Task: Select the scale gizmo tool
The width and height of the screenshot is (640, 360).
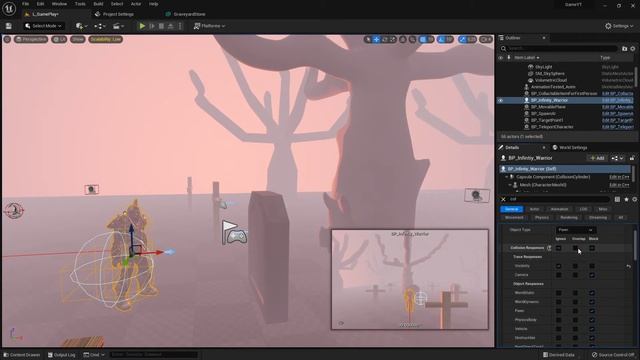Action: tap(393, 39)
